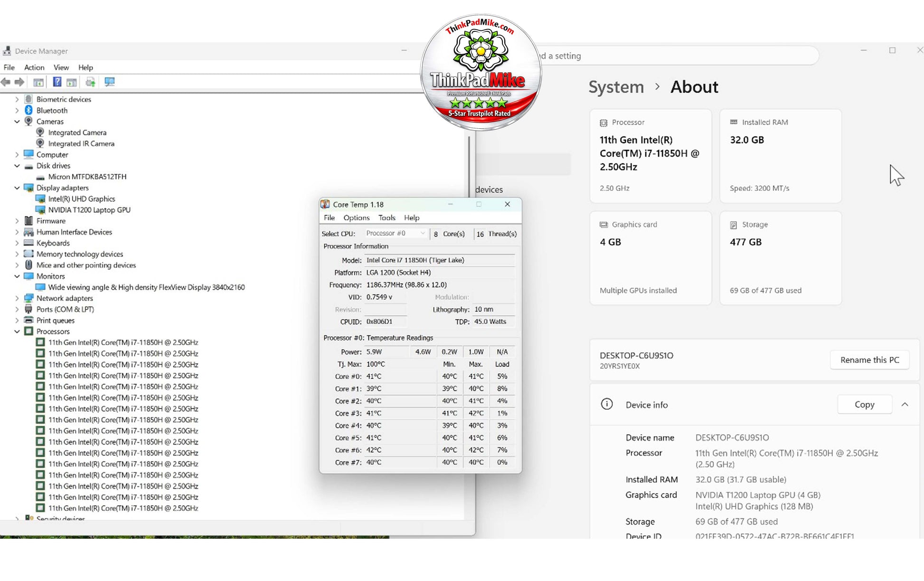Select Wide viewing angle FlexView Display 3840x2160
The width and height of the screenshot is (924, 581).
tap(146, 287)
